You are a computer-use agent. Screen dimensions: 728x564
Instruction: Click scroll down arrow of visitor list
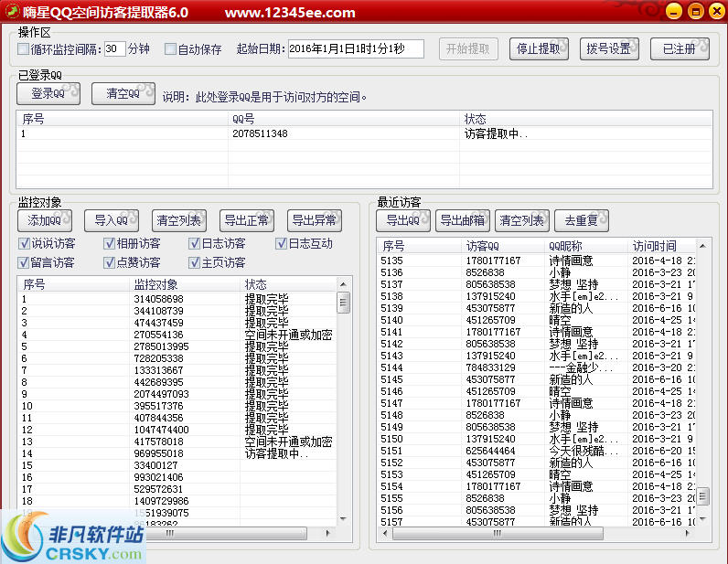click(702, 519)
